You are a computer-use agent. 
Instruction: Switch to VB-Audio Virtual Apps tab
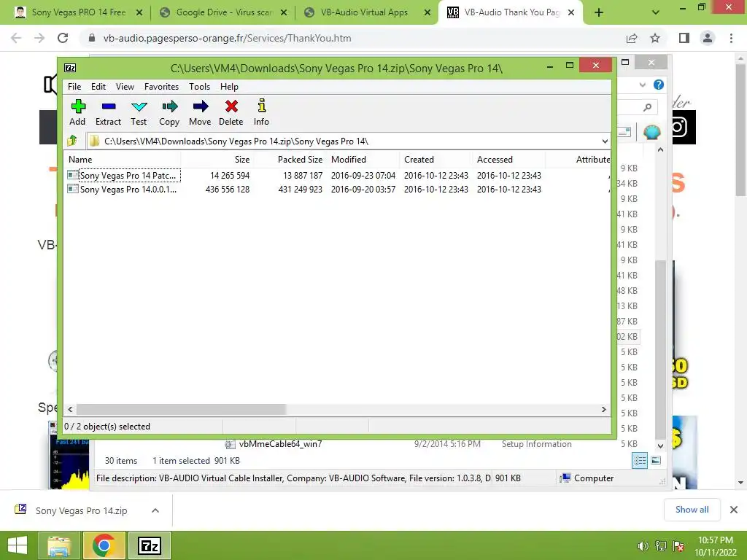coord(367,12)
